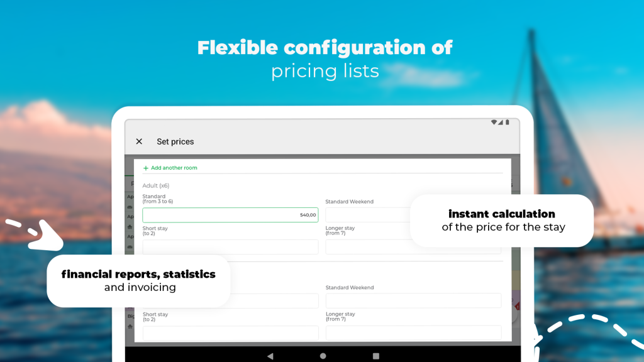Click the Flexible configuration headline text

click(x=325, y=48)
